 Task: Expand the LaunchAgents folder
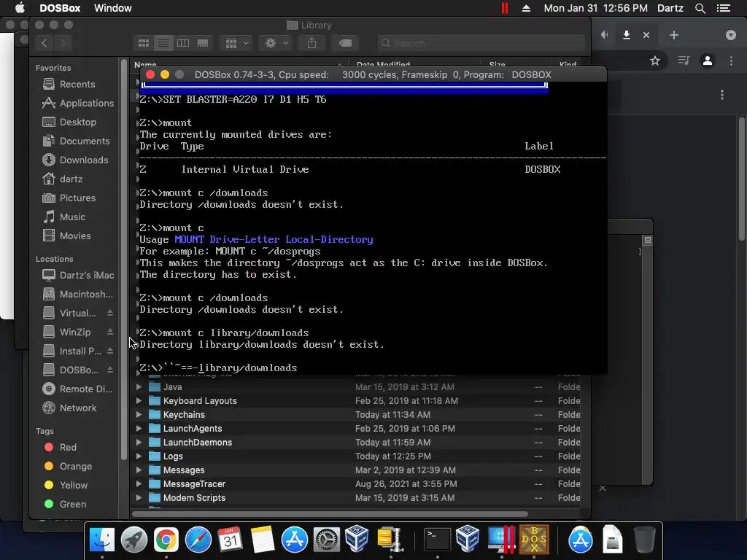coord(139,429)
